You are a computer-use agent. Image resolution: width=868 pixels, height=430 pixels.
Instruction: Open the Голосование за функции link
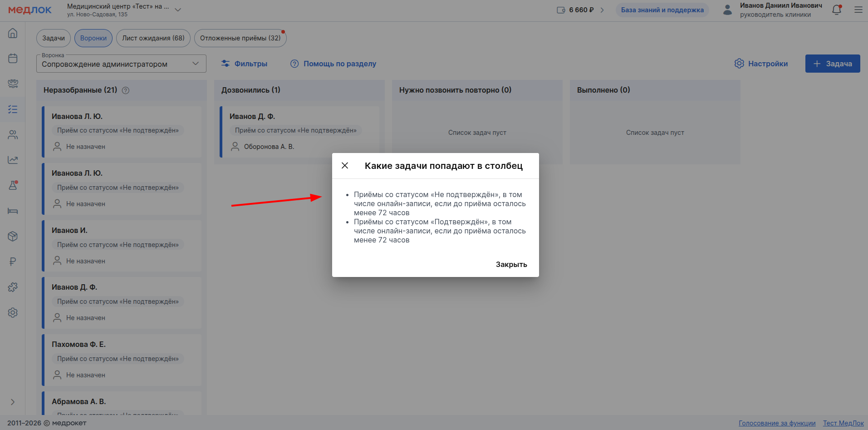click(777, 423)
